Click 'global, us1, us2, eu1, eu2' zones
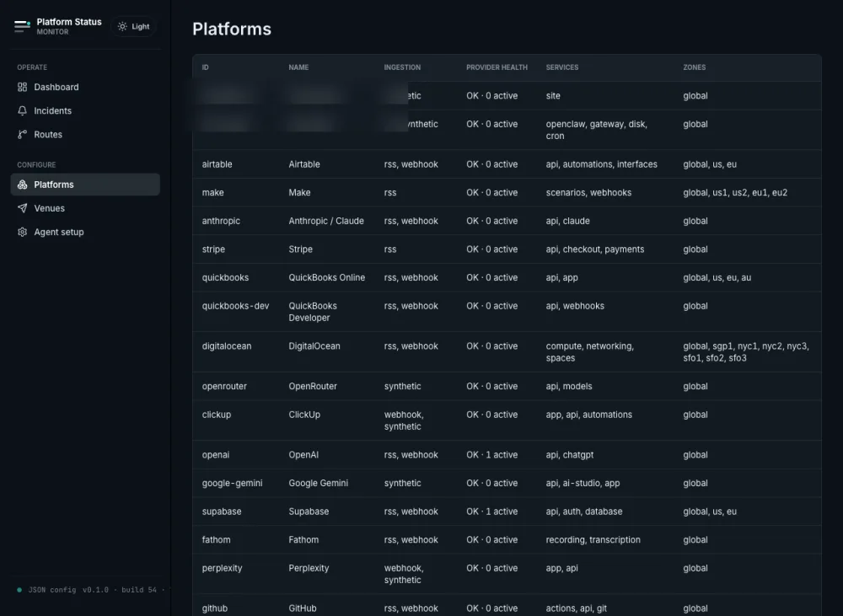843x616 pixels. [735, 192]
